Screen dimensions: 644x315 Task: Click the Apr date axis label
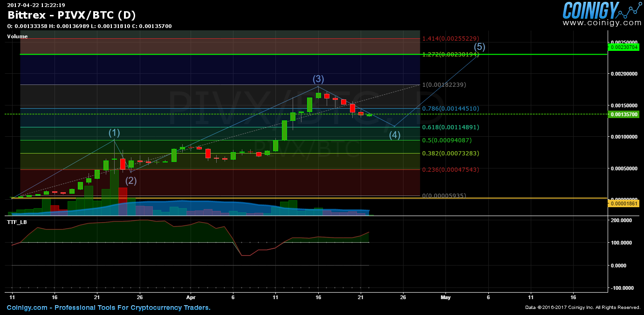coord(190,297)
